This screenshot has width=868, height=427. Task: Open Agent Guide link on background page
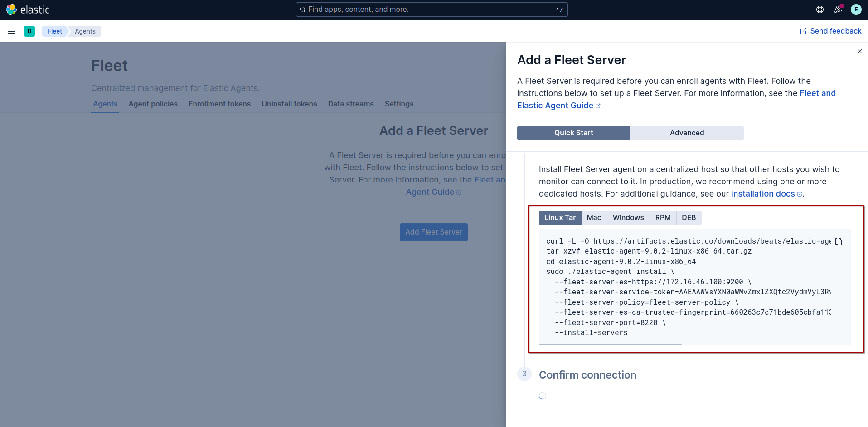434,192
